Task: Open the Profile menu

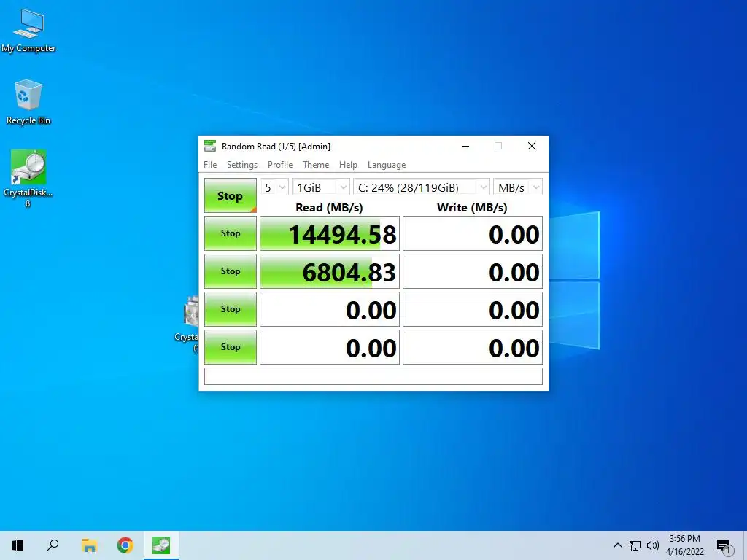Action: [280, 164]
